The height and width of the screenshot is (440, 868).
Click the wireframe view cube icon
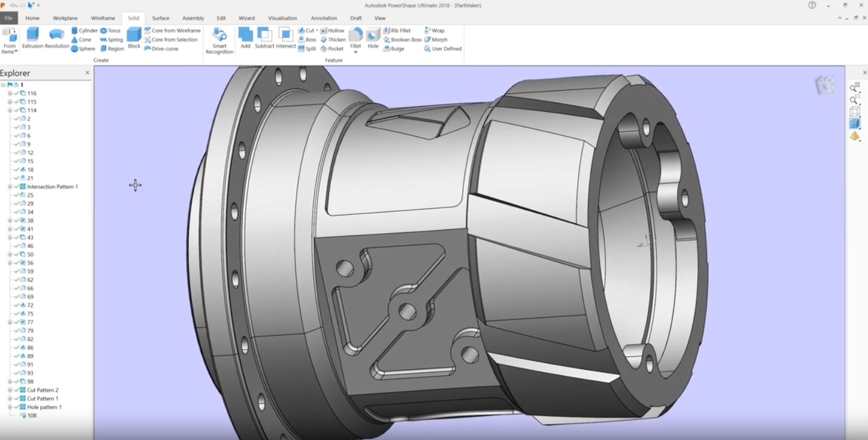point(854,111)
